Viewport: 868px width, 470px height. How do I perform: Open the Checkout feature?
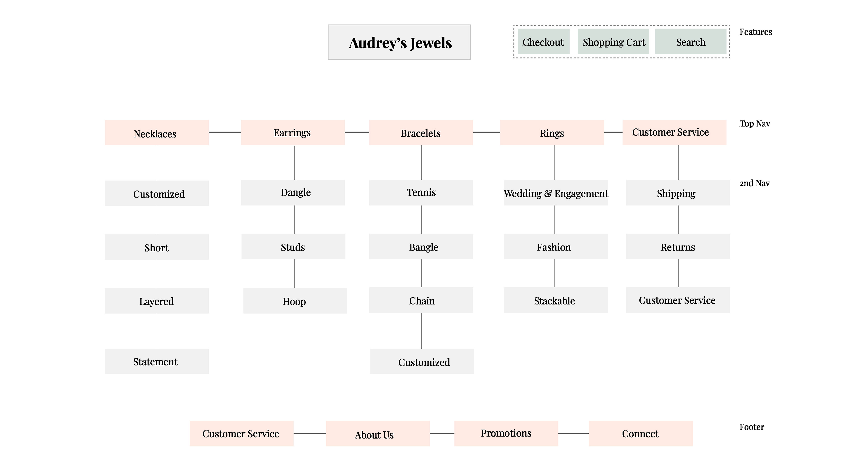tap(543, 42)
